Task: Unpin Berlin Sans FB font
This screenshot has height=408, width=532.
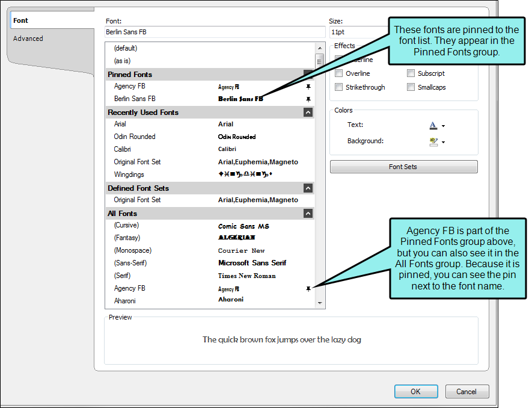Action: [308, 99]
